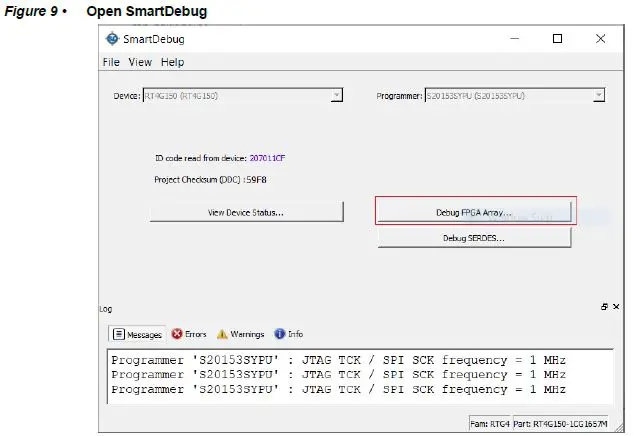Screen dimensions: 634x436
Task: Switch to the Warnings log tab
Action: pos(241,334)
